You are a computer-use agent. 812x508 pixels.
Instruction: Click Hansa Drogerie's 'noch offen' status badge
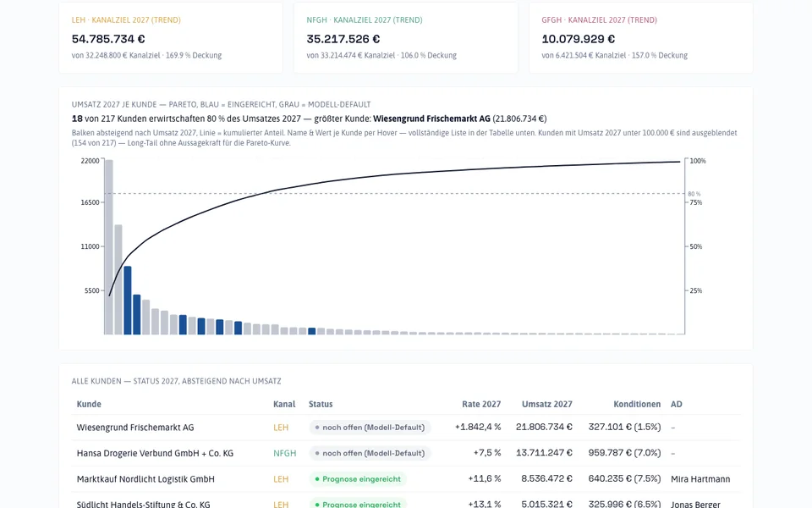(x=370, y=454)
